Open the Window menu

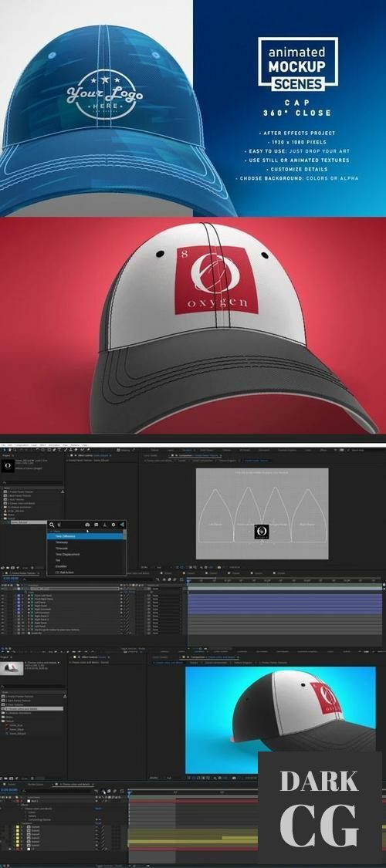[75, 444]
